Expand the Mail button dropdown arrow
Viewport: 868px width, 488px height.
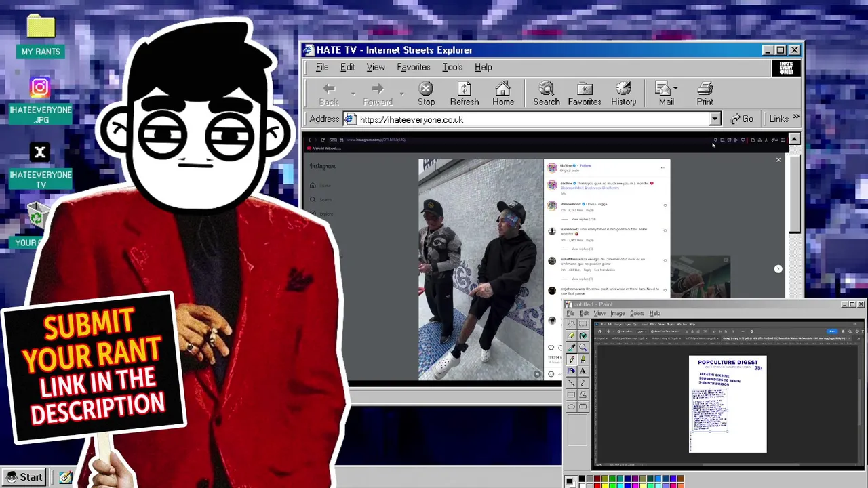click(x=675, y=89)
